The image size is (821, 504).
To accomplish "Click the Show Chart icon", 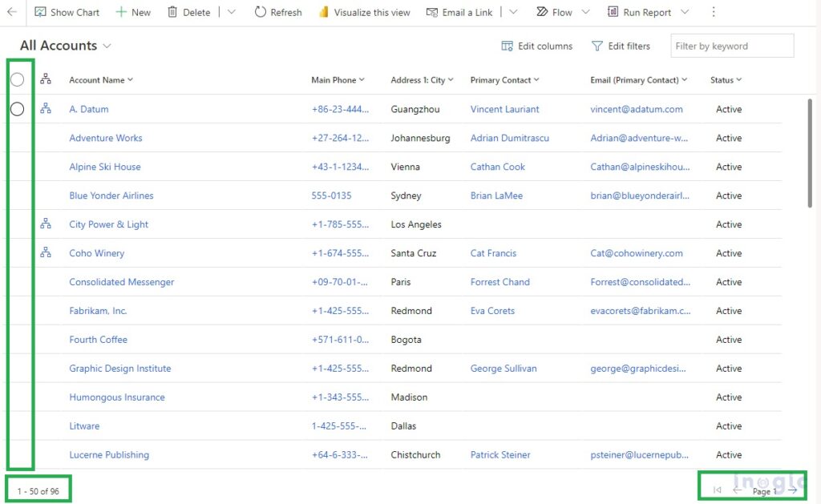I will point(41,12).
